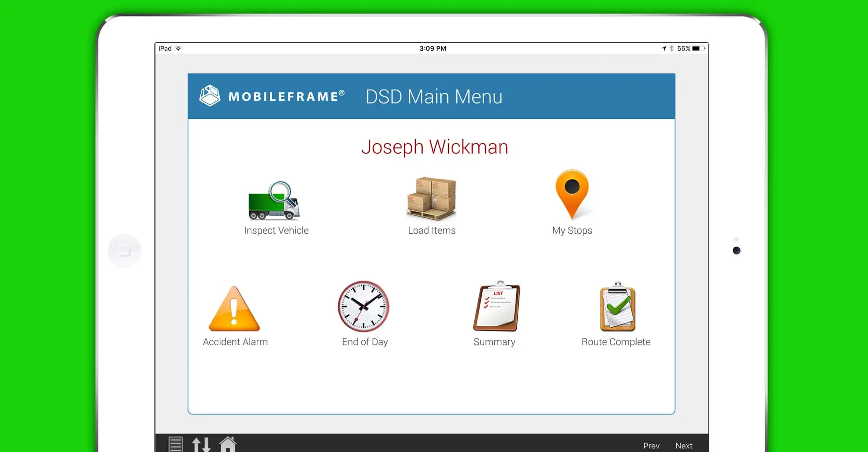
Task: Open the list menu icon in bottom toolbar
Action: pos(176,444)
